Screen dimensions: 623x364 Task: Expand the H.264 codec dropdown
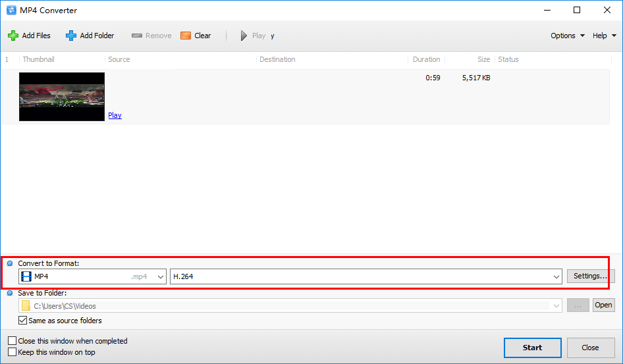pos(556,276)
